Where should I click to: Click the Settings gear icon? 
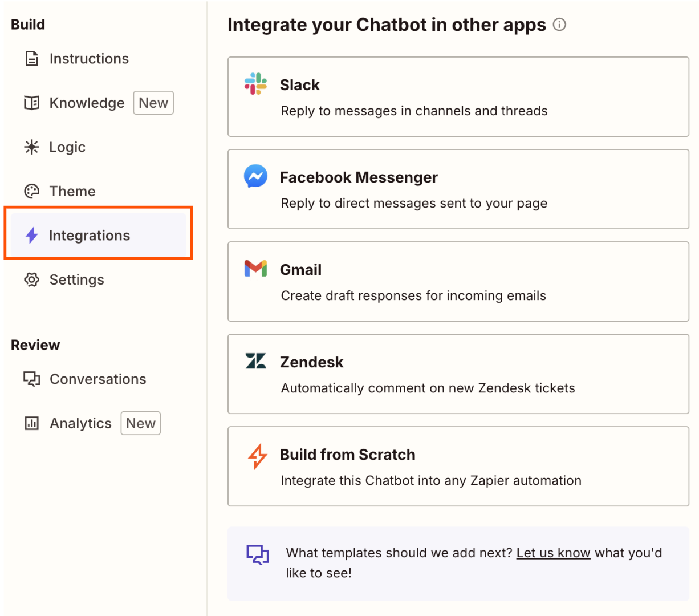(x=32, y=279)
